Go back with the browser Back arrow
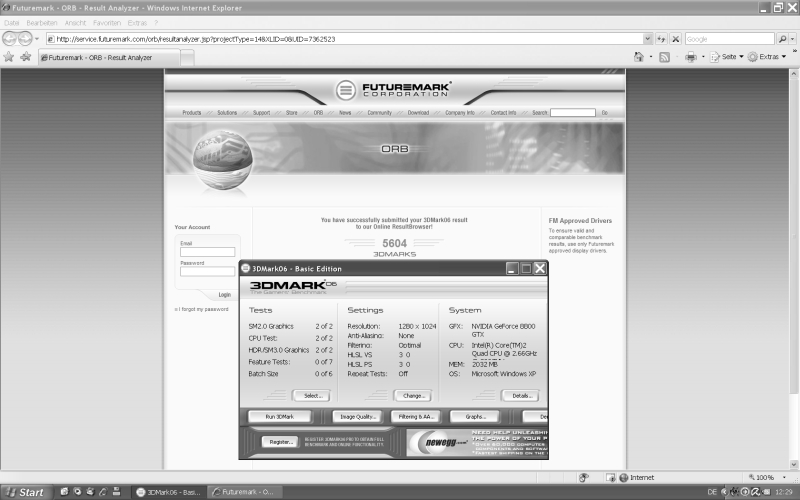Viewport: 800px width, 500px height. (x=9, y=38)
